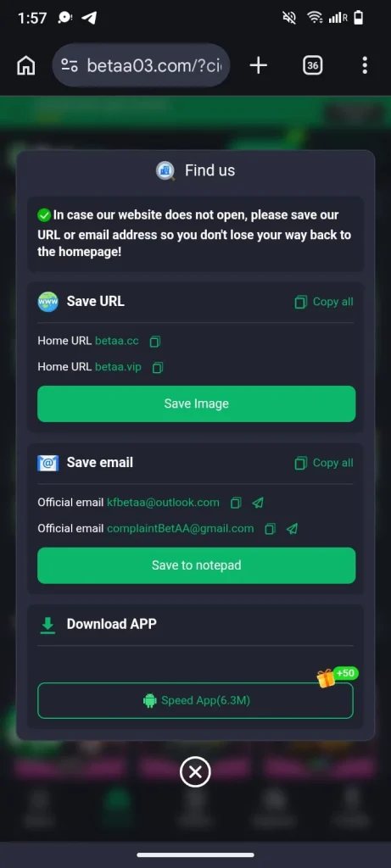The width and height of the screenshot is (391, 868).
Task: Open the tab switcher showing 36 tabs
Action: tap(313, 65)
